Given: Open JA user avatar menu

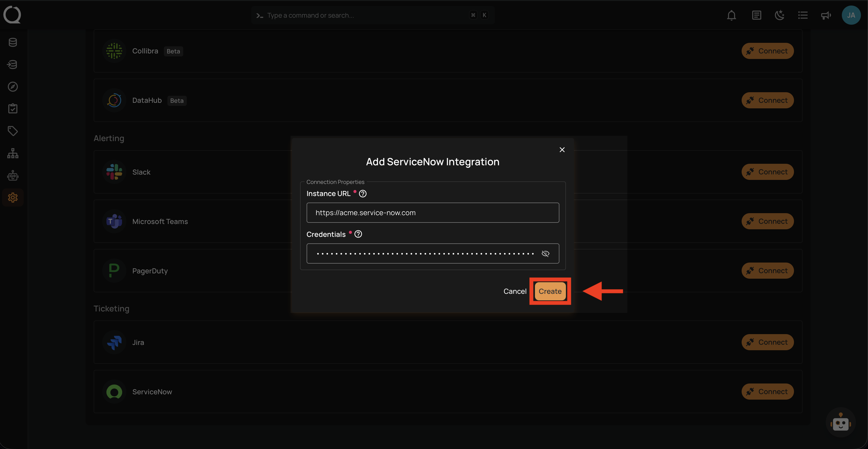Looking at the screenshot, I should pos(851,15).
